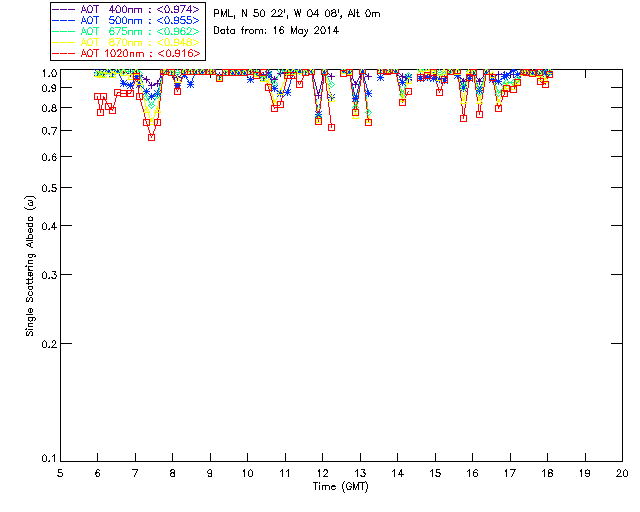Screen dimensions: 640x512
Task: Click the red dashed line sample in legend
Action: click(x=64, y=53)
